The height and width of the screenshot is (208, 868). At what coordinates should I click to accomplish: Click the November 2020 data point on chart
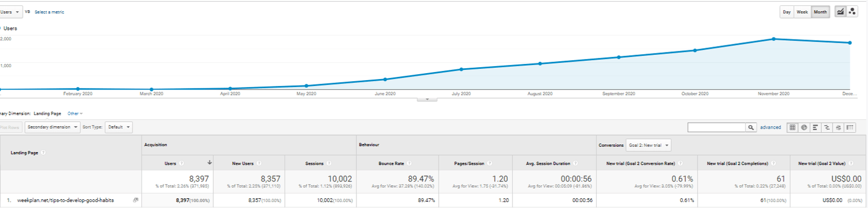[774, 39]
